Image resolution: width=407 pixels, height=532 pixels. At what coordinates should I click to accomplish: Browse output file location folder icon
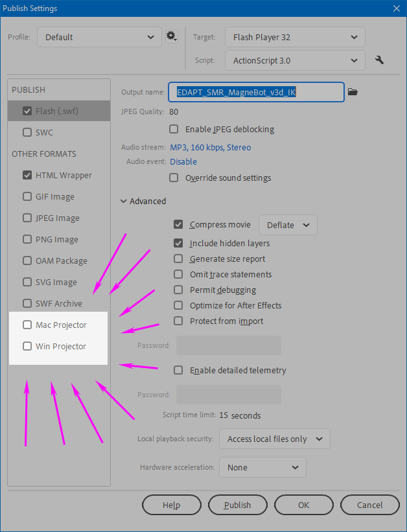[353, 92]
